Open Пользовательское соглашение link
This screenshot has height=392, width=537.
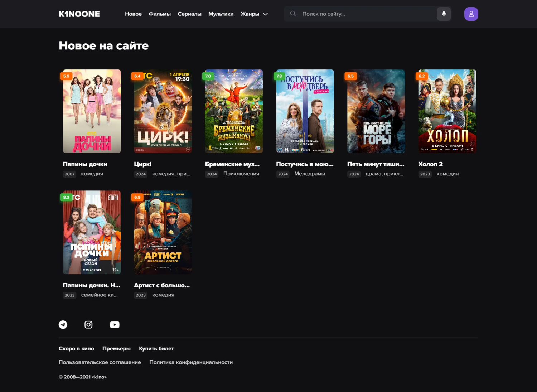coord(100,362)
